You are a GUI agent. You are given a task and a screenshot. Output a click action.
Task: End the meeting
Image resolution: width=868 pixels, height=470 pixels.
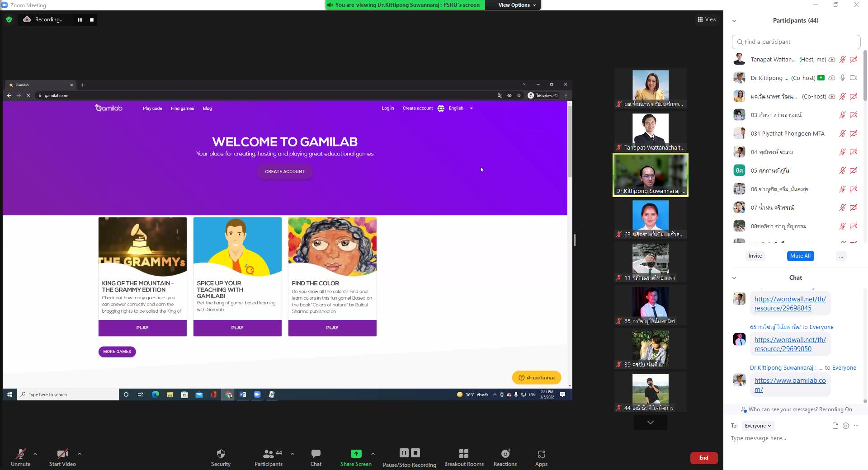703,458
